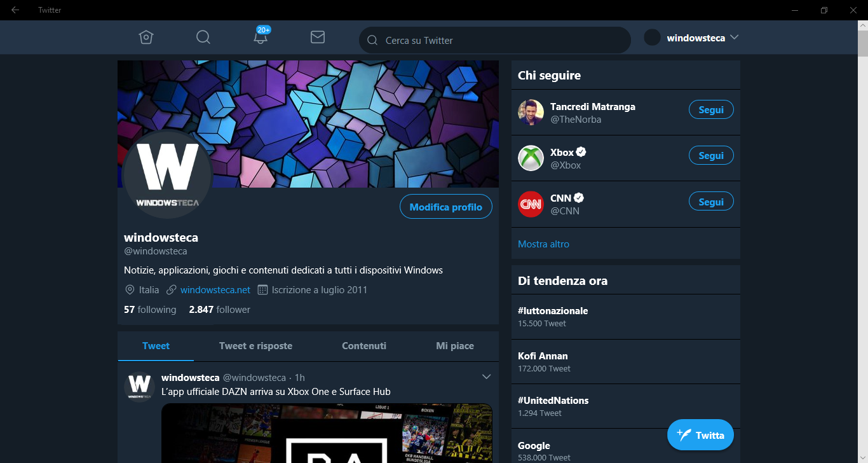Viewport: 868px width, 463px height.
Task: Switch to Tweet e risposte tab
Action: (255, 346)
